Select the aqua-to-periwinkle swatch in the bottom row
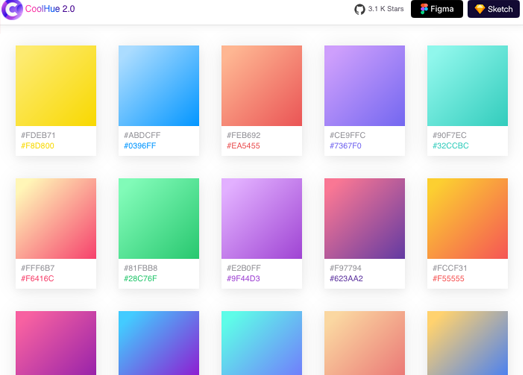 262,343
